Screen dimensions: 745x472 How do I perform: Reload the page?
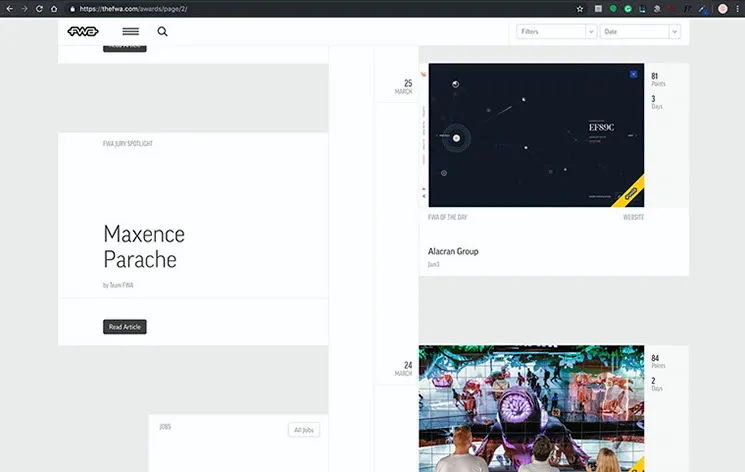(x=39, y=8)
